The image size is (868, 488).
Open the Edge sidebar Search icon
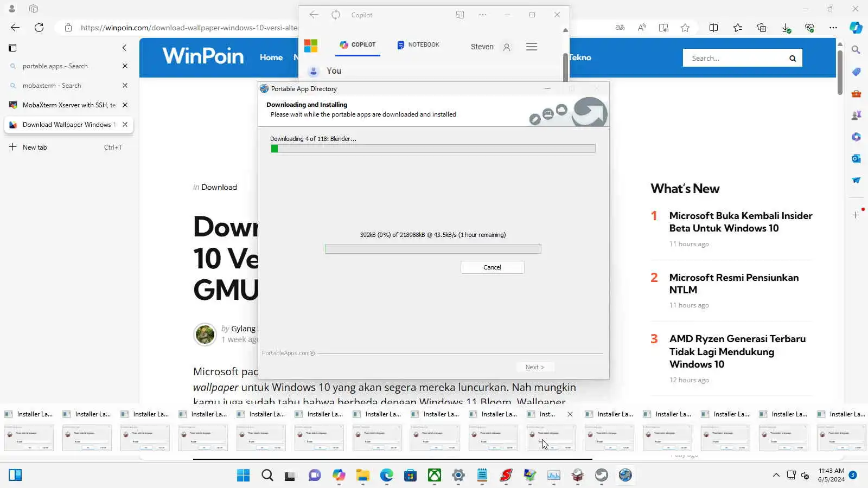tap(856, 50)
